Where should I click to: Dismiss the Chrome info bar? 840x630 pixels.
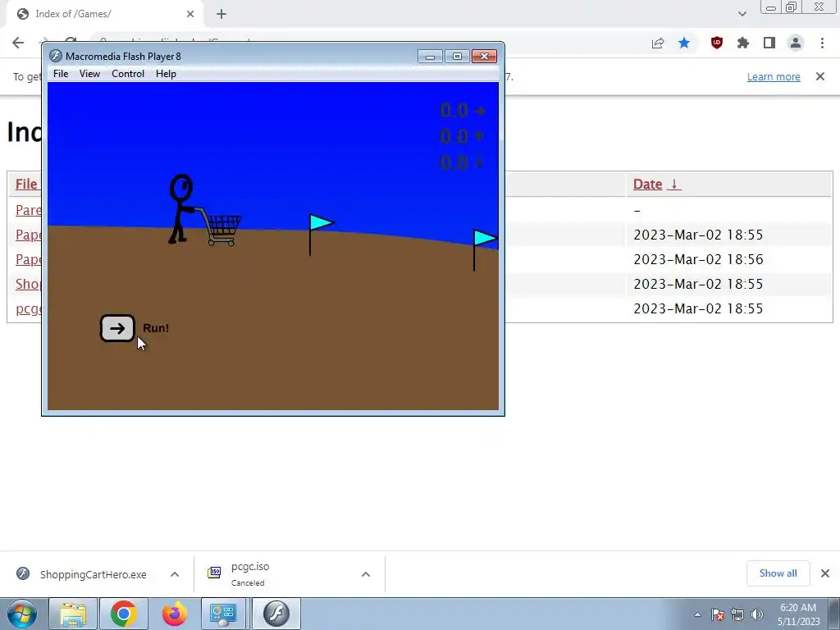(x=820, y=76)
